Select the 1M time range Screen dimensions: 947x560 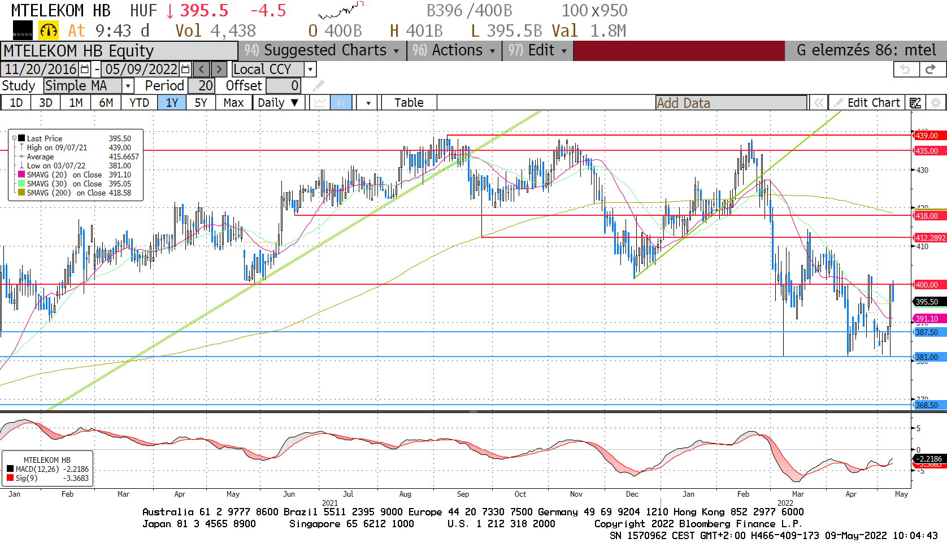[x=76, y=103]
